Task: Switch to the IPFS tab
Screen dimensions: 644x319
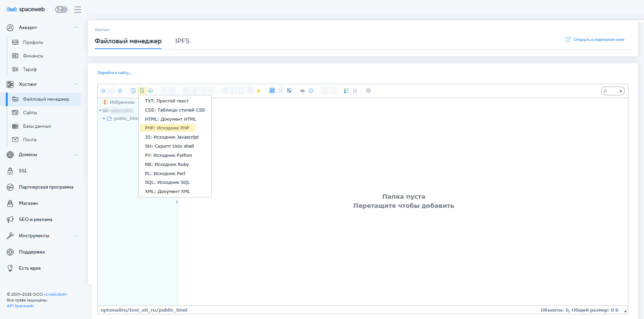Action: coord(182,41)
